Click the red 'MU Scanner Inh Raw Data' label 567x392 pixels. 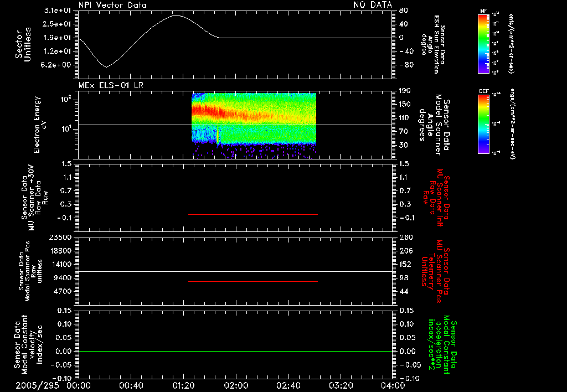[436, 198]
